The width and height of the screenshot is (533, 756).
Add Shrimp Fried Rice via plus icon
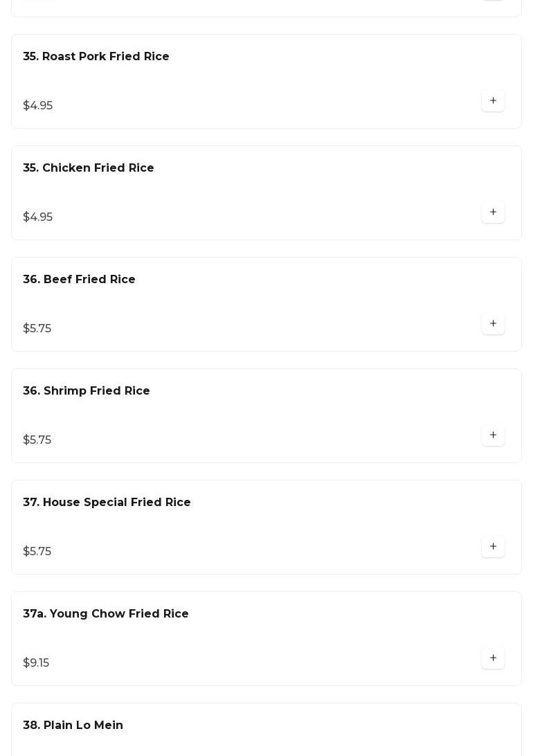[x=493, y=435]
